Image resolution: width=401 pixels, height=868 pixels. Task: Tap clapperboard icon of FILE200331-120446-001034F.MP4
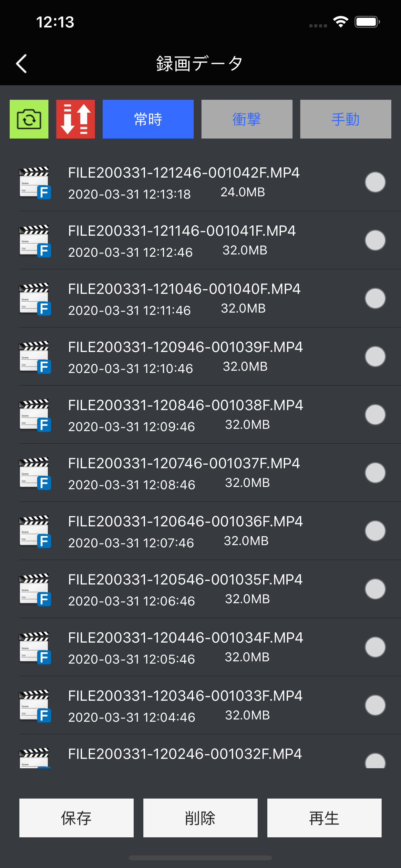coord(35,648)
